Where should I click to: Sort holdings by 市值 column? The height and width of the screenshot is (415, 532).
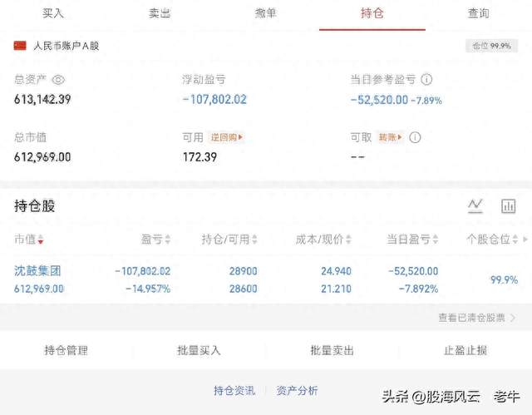point(29,240)
